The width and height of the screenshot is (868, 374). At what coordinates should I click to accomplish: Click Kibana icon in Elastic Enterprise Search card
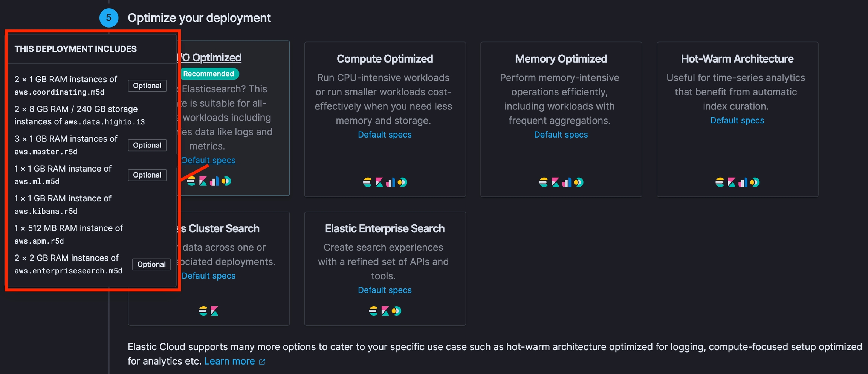(385, 311)
